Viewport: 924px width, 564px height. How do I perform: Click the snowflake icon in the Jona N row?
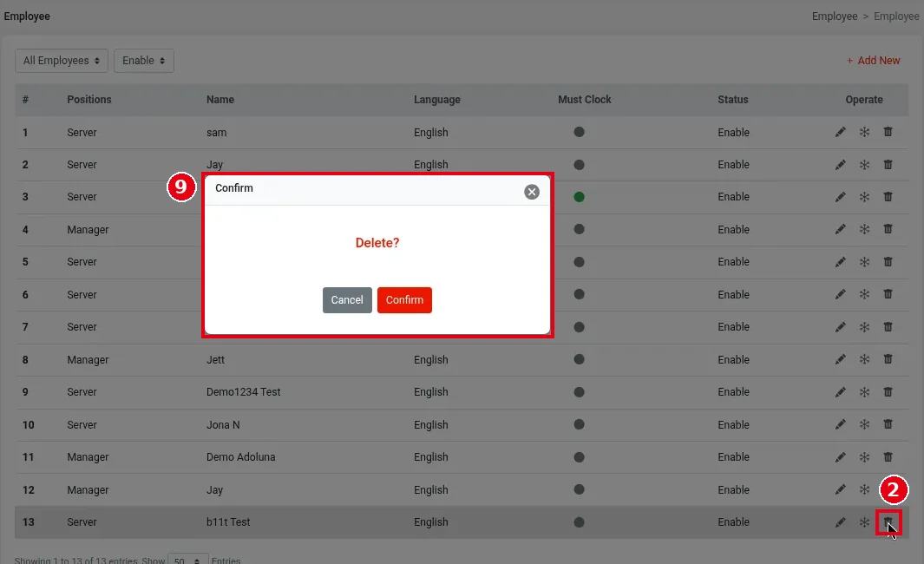click(x=864, y=424)
